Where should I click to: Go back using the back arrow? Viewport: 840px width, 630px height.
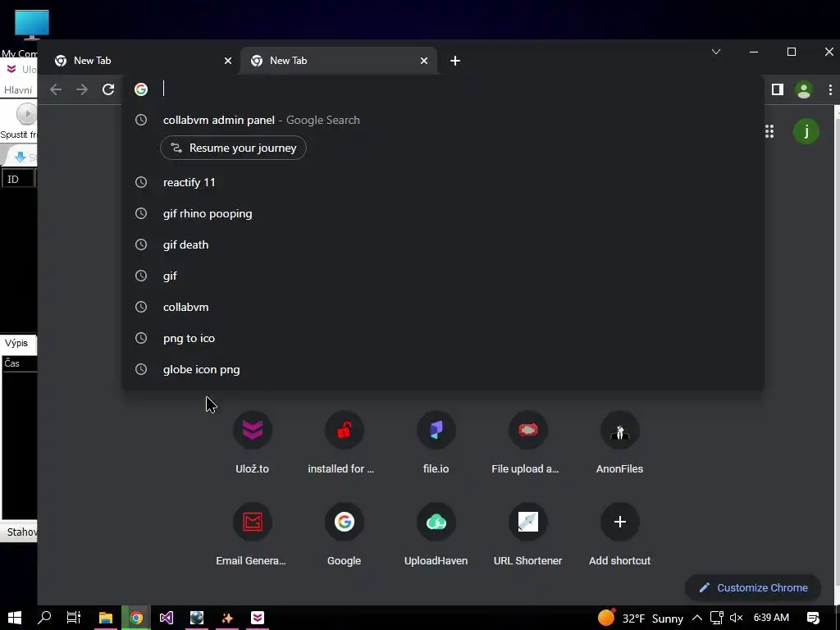(x=56, y=89)
